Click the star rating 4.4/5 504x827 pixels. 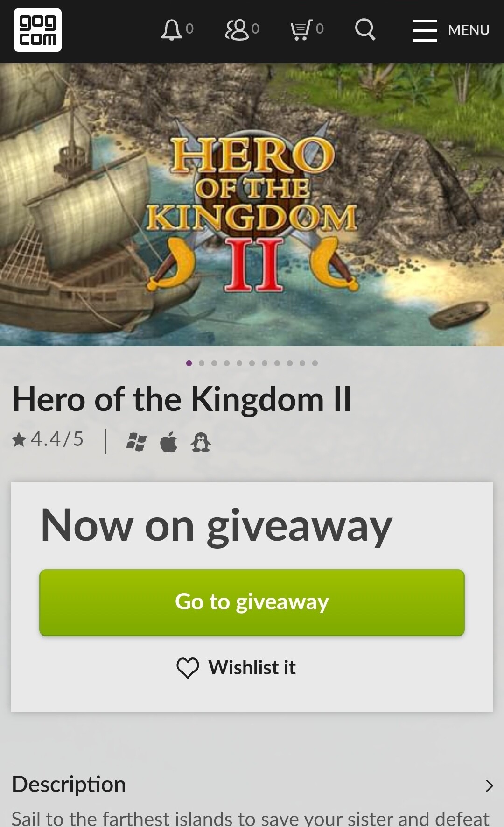48,439
